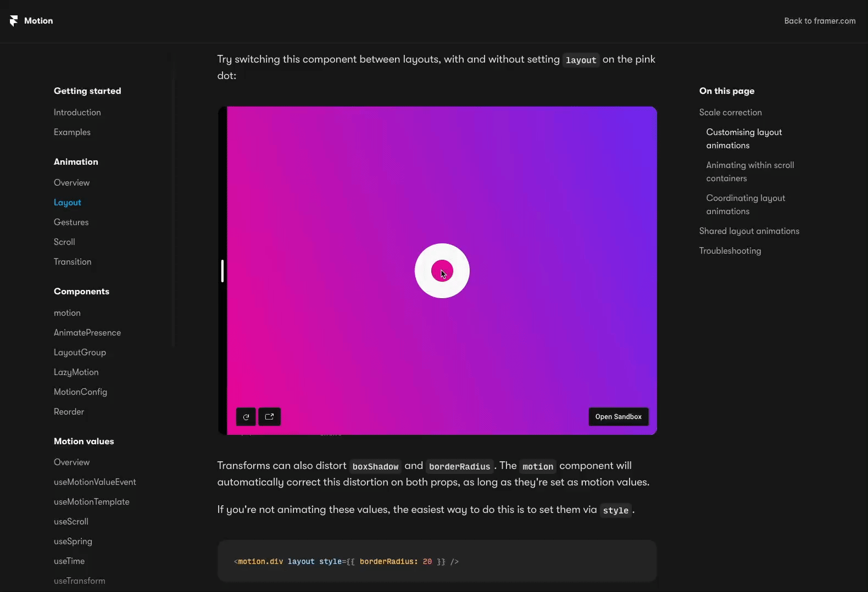Open Back to framer.com link
868x592 pixels.
pos(819,21)
